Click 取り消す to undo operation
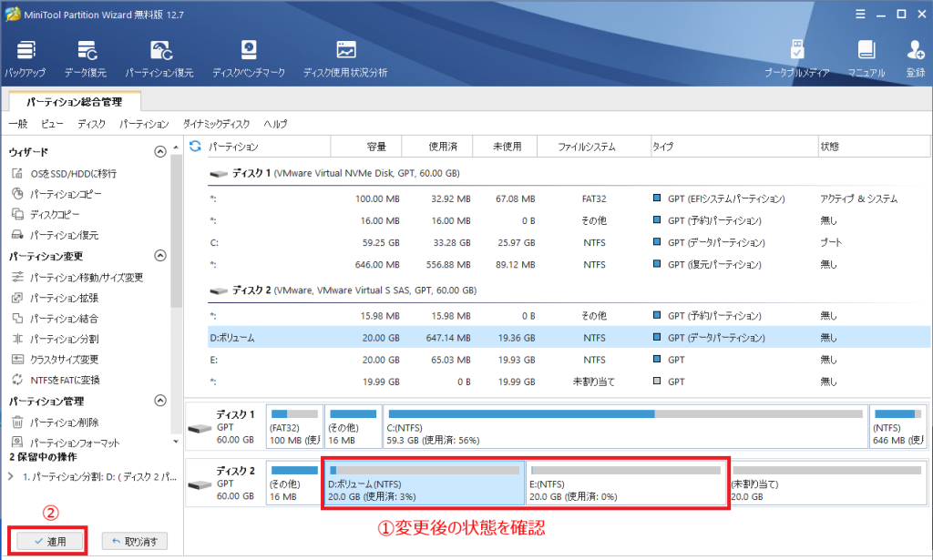Screen dimensions: 933x560 tap(135, 541)
